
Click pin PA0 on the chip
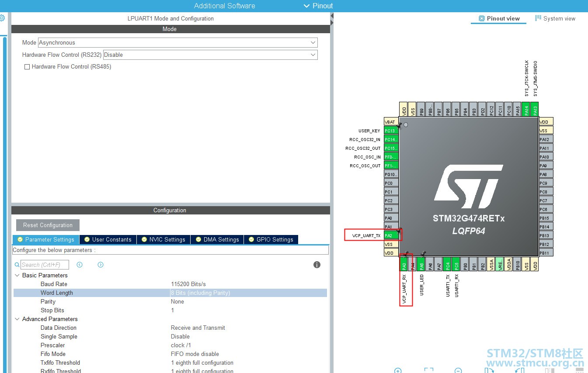pyautogui.click(x=391, y=218)
